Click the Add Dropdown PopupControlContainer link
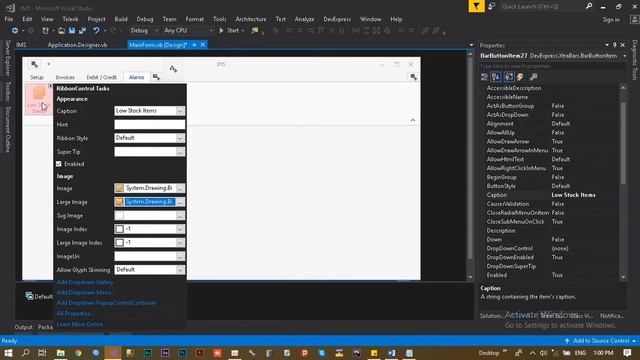The height and width of the screenshot is (360, 640). point(107,303)
